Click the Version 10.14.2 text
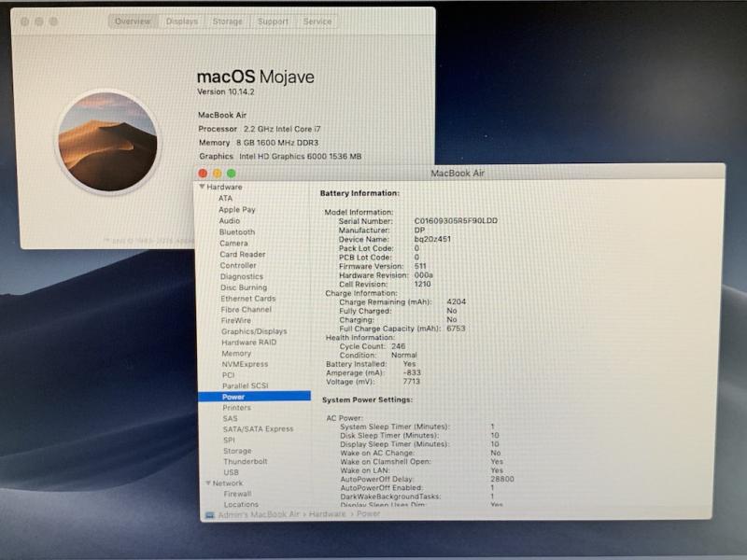Screen dimensions: 747x560 pos(226,91)
